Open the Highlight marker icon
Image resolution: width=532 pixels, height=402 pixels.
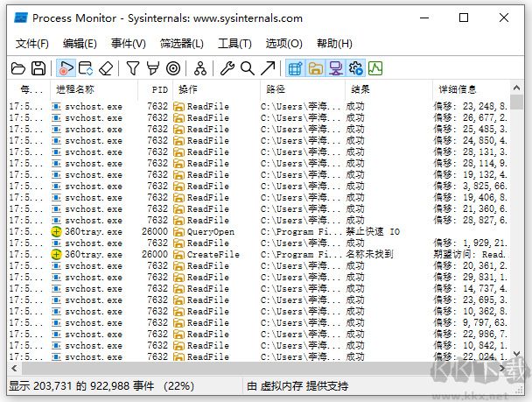(x=153, y=68)
